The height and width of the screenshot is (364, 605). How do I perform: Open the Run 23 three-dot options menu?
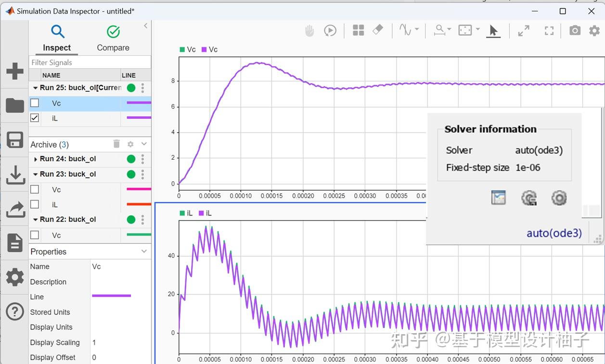click(x=142, y=174)
